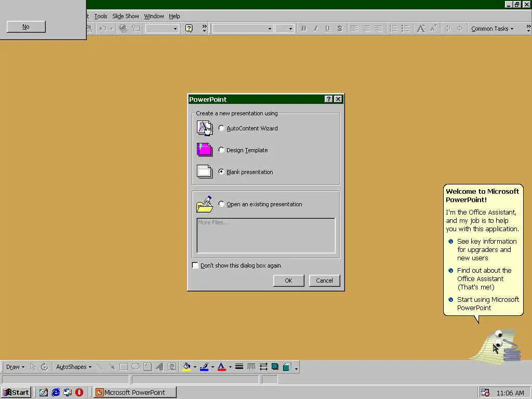Open the font size dropdown
Screen dimensions: 532x399
290,29
